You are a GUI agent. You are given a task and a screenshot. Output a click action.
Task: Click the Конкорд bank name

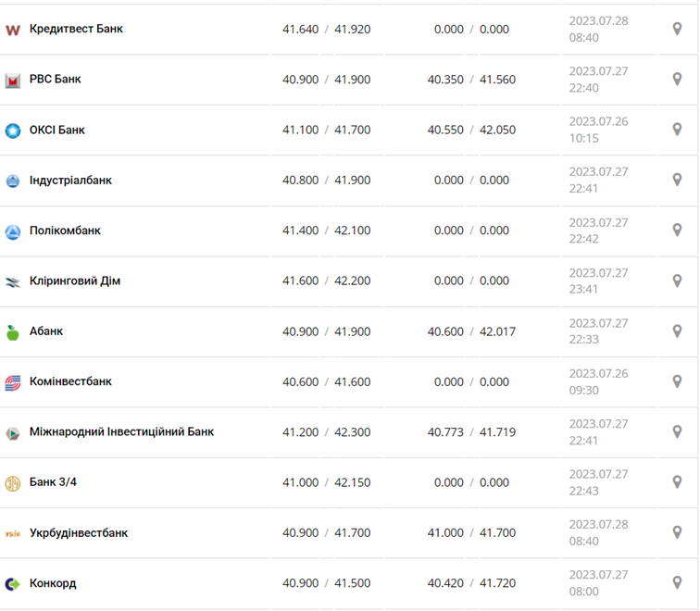pos(53,583)
